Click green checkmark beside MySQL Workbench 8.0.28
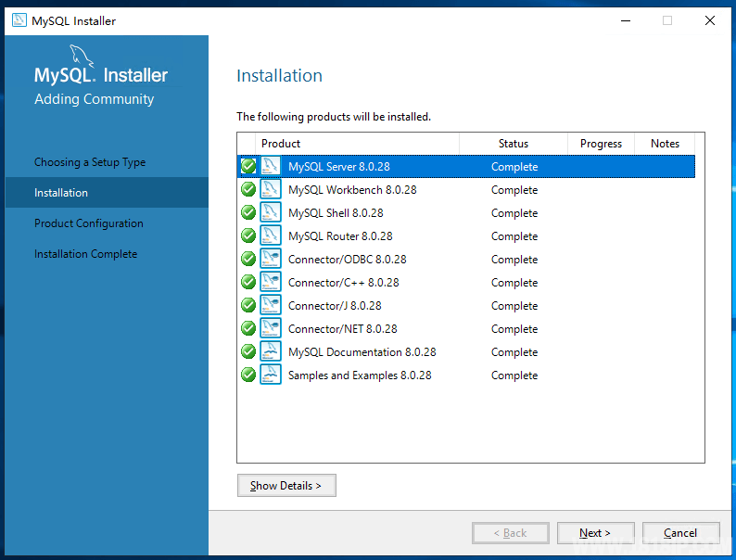 248,189
